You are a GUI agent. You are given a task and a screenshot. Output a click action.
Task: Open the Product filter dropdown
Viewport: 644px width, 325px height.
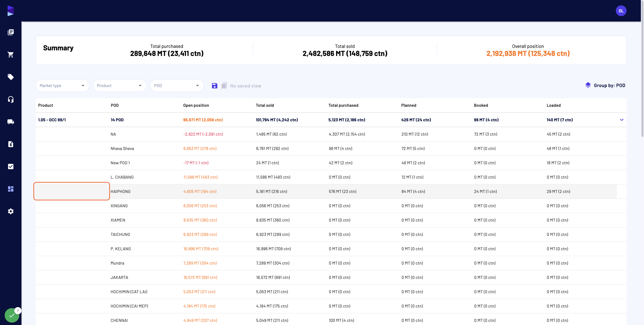coord(119,86)
